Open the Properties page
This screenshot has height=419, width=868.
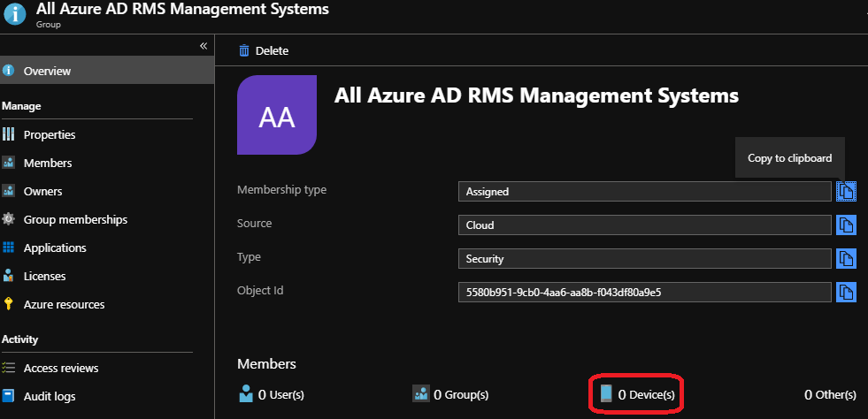[49, 134]
